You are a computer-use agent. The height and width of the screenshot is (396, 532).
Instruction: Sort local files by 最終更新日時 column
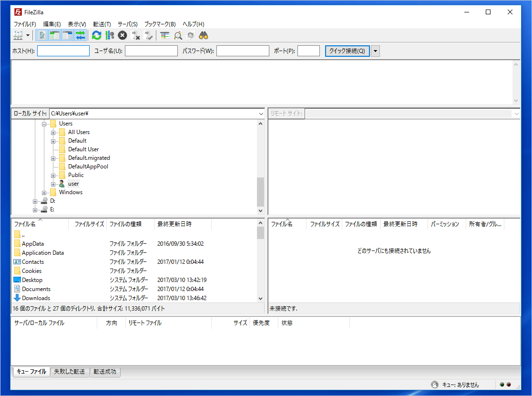(183, 224)
